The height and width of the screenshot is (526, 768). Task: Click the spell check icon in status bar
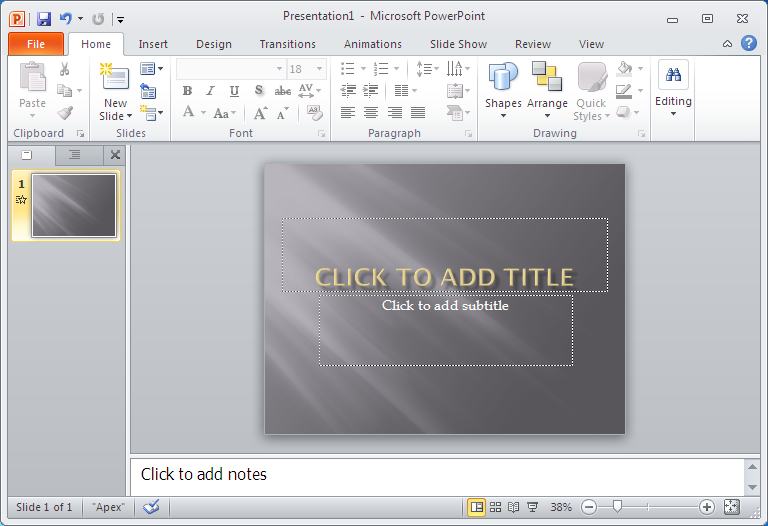tap(151, 507)
